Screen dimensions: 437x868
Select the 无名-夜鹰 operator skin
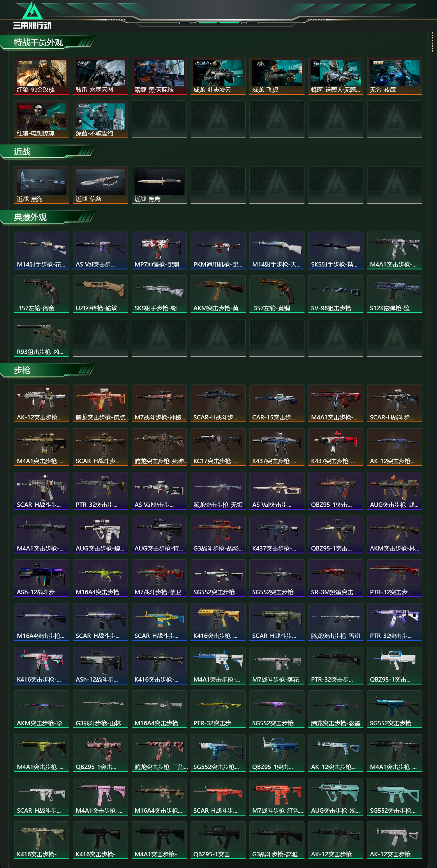[394, 76]
